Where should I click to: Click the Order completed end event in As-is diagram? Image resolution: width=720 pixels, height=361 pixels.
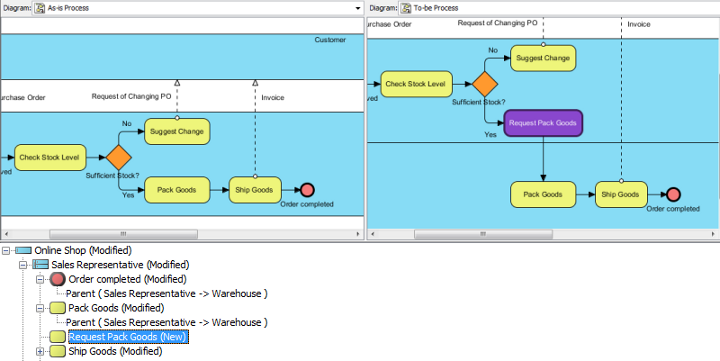[x=307, y=190]
